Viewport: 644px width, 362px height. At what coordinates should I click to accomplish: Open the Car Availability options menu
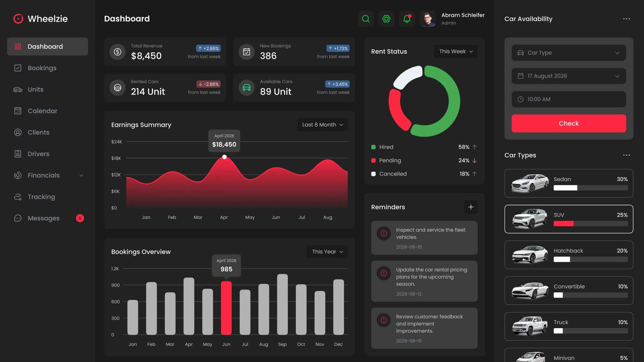tap(627, 19)
